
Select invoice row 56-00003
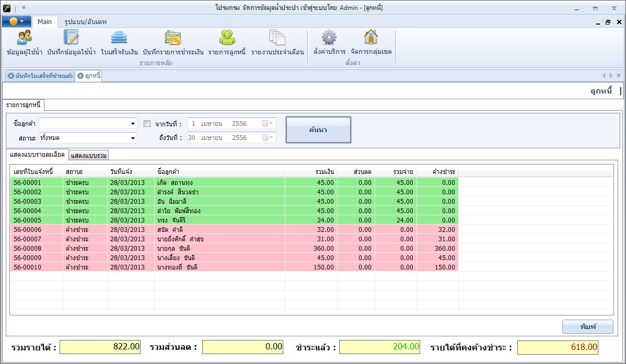[234, 201]
